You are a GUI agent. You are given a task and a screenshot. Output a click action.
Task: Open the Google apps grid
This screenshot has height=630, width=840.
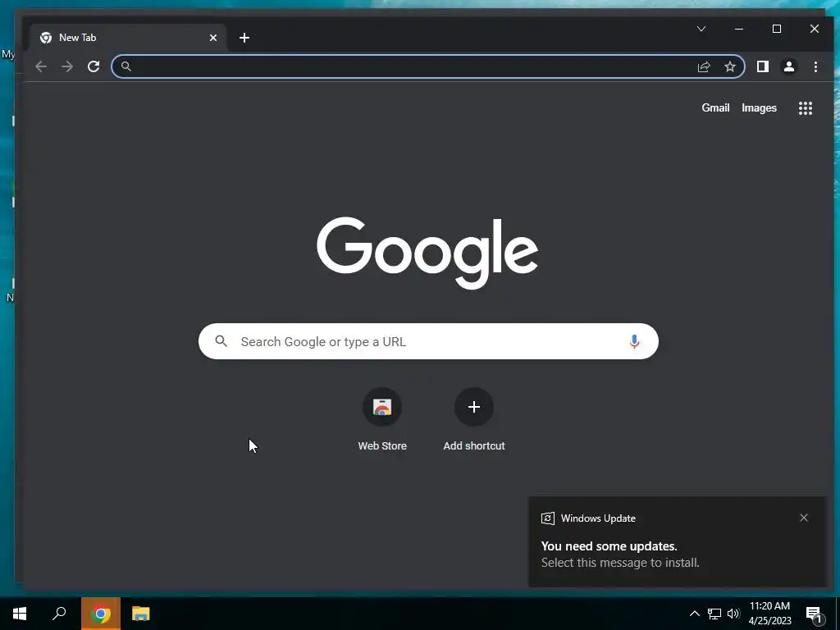point(806,108)
